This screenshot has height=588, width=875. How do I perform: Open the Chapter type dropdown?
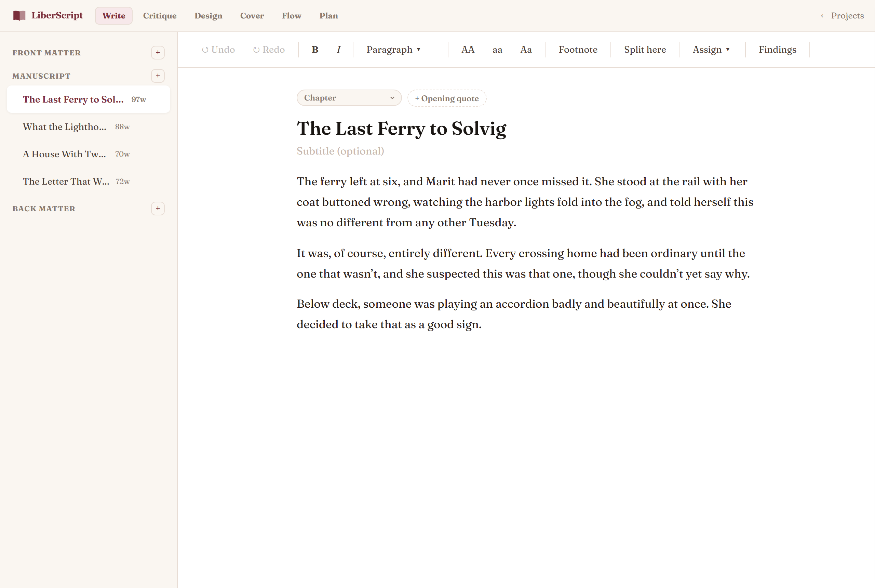pyautogui.click(x=349, y=98)
